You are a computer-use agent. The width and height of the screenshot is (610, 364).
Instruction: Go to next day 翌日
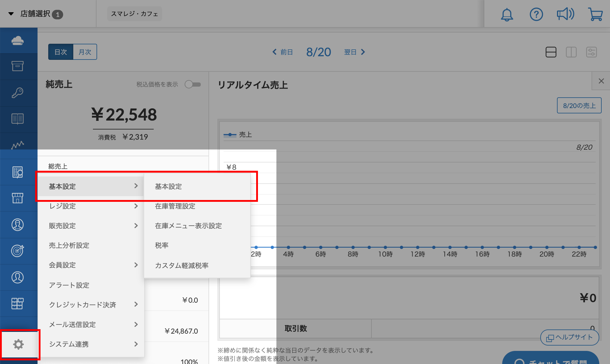[x=355, y=52]
